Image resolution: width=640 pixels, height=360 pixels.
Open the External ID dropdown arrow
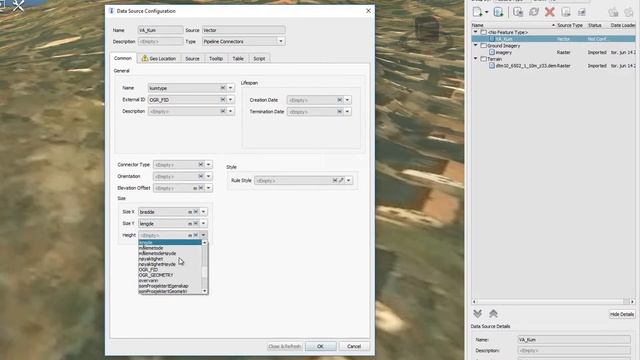(231, 100)
